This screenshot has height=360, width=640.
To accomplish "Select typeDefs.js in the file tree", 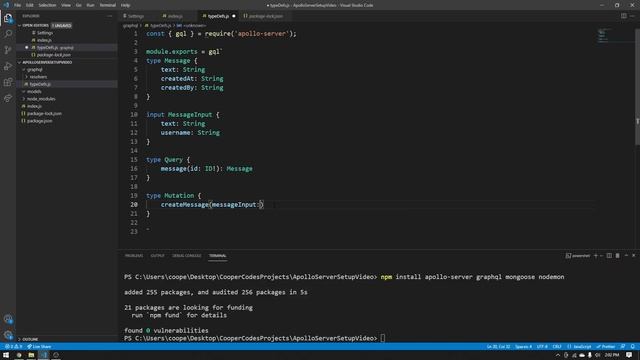I will click(x=67, y=84).
